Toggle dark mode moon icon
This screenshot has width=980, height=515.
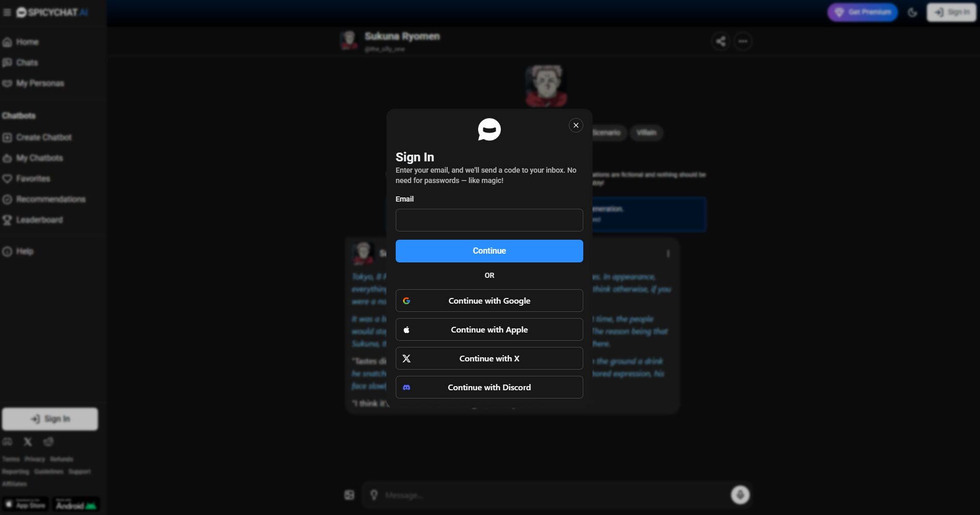coord(912,12)
